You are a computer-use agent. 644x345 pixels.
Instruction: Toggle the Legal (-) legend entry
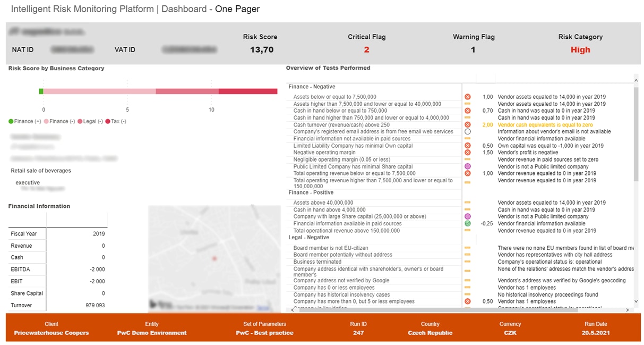point(90,121)
